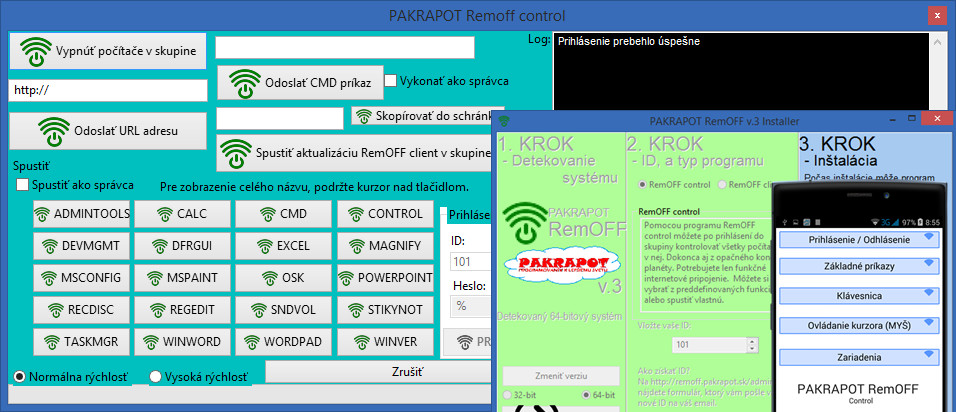Launch MSPAINT shortcut button
Image resolution: width=956 pixels, height=412 pixels.
[183, 278]
